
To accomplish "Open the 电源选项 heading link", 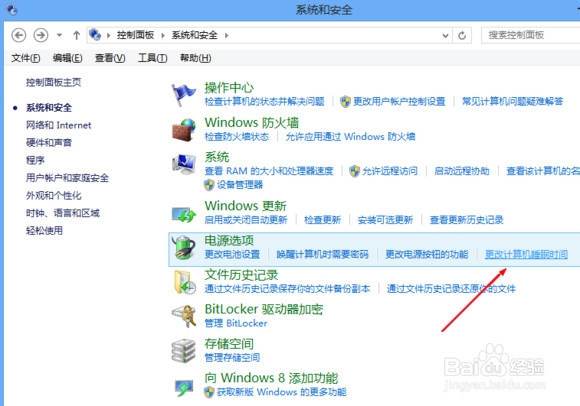I will pos(229,240).
